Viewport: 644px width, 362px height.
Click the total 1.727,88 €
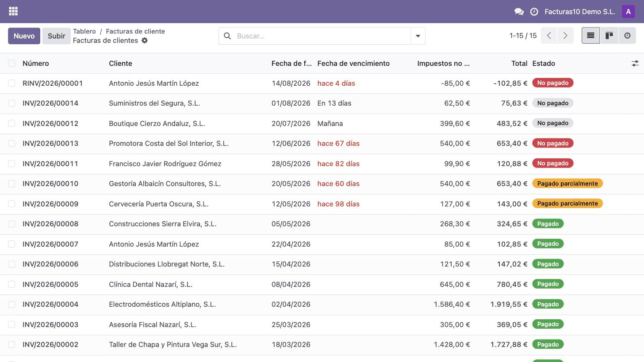point(509,345)
